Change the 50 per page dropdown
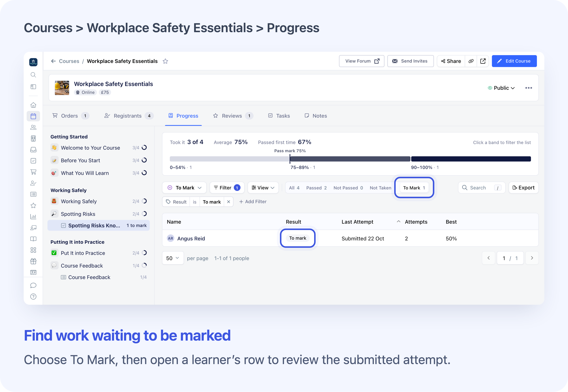 (x=173, y=258)
